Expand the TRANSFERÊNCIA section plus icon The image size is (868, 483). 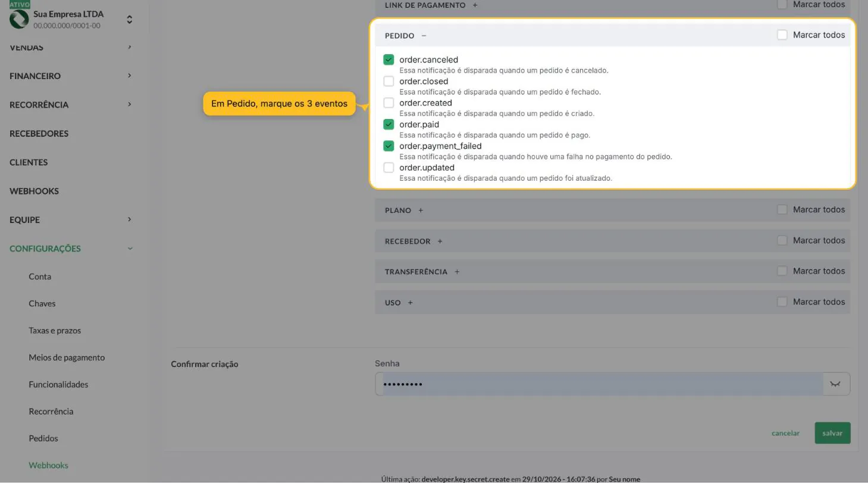tap(457, 272)
